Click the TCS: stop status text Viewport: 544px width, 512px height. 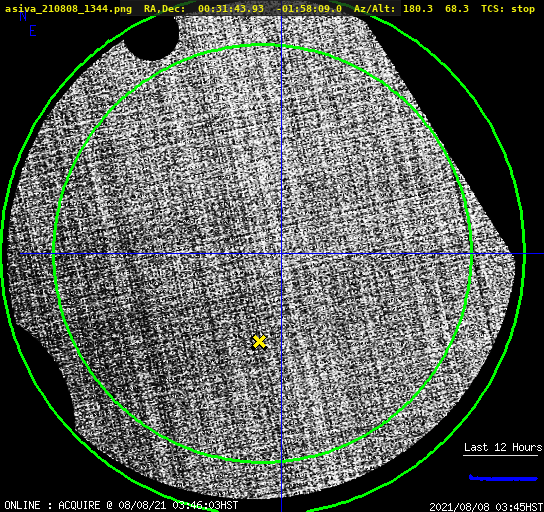(x=508, y=9)
